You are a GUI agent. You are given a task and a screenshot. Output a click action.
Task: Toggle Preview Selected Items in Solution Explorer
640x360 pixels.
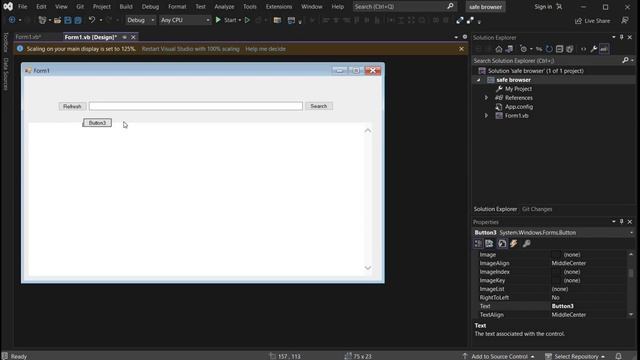coord(604,49)
